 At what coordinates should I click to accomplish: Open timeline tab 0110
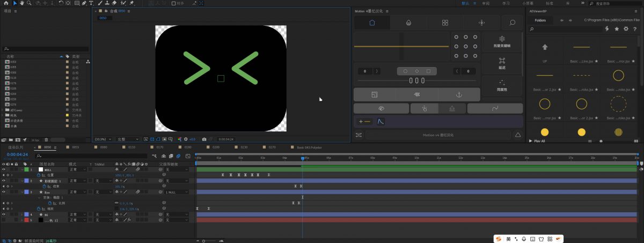click(x=131, y=146)
